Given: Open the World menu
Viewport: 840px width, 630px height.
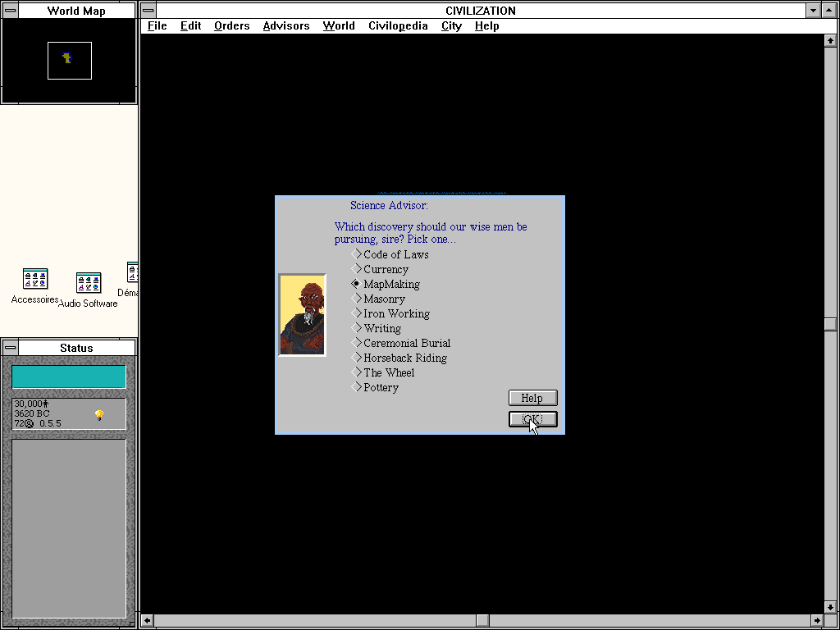Looking at the screenshot, I should [x=339, y=25].
